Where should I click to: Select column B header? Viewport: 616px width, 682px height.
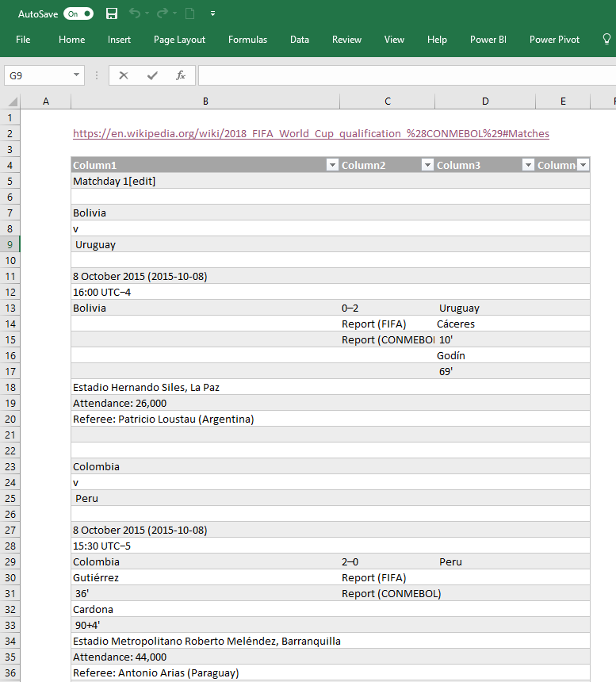pyautogui.click(x=205, y=102)
